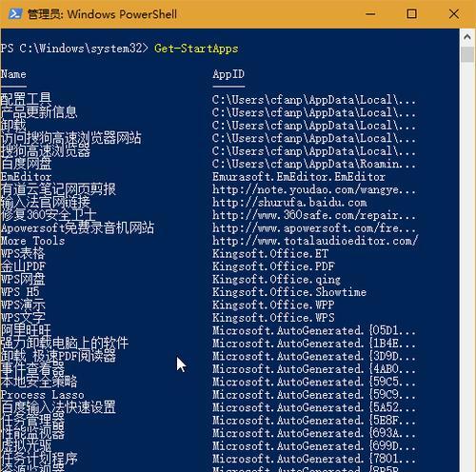The image size is (476, 472).
Task: Click the 有道云笔记网页剪报 entry
Action: (x=58, y=189)
